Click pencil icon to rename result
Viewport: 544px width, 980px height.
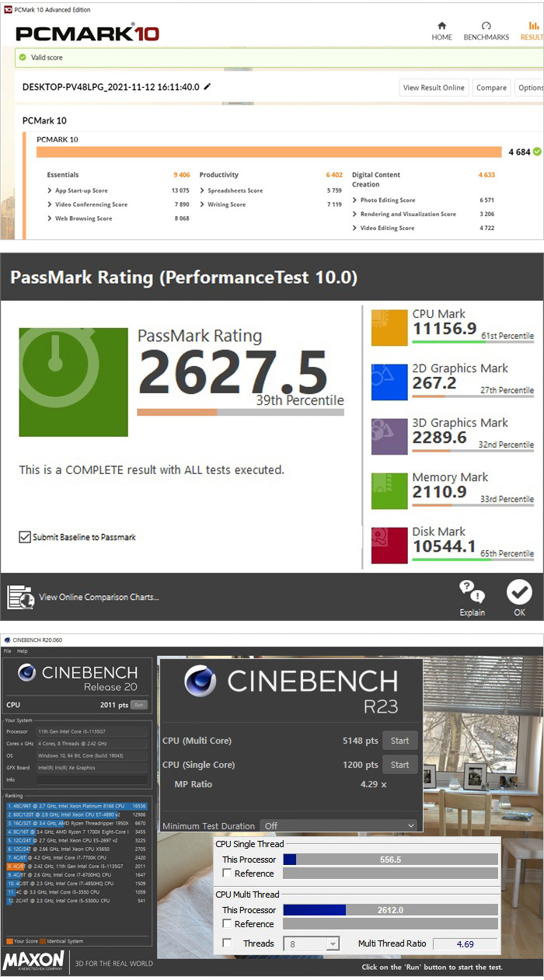click(x=207, y=87)
